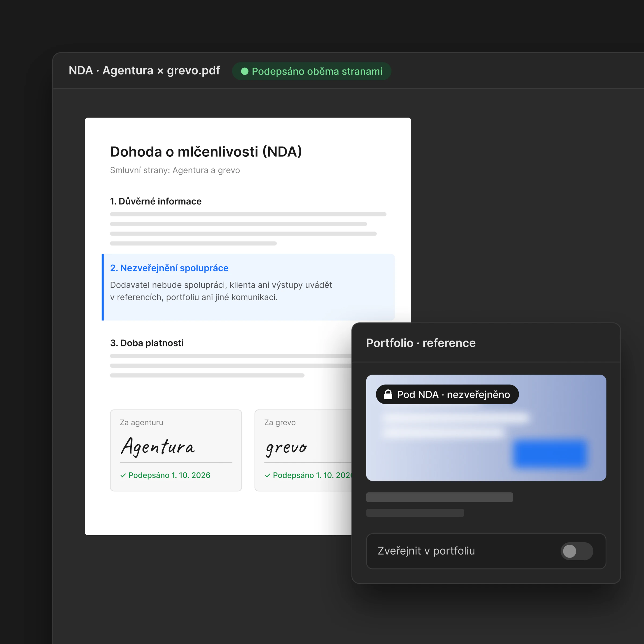Click the 'Podepsáno oběma stranami' status badge
The width and height of the screenshot is (644, 644).
tap(312, 71)
